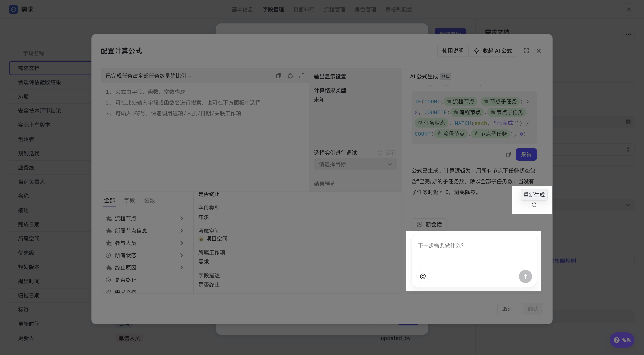Close the 配置计算公式 dialog
Image resolution: width=644 pixels, height=355 pixels.
pyautogui.click(x=539, y=51)
